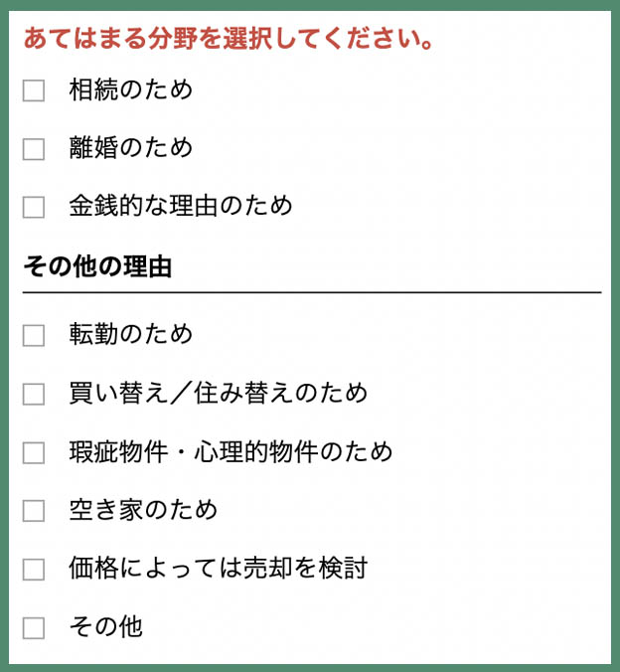Click the その他 label at the bottom
The image size is (620, 672).
point(106,626)
